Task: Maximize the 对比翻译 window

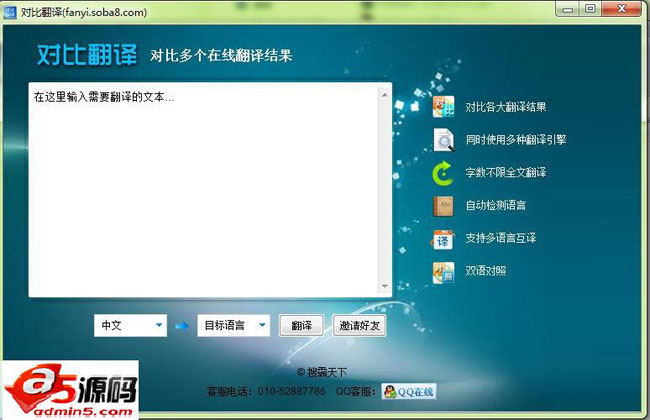Action: coord(591,9)
